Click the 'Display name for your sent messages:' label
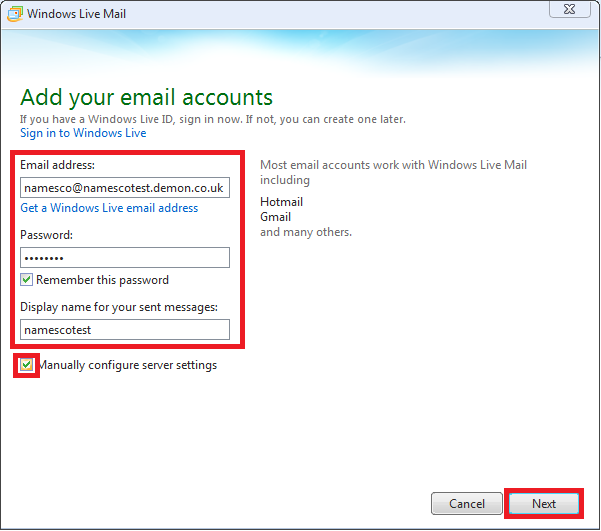 [119, 307]
